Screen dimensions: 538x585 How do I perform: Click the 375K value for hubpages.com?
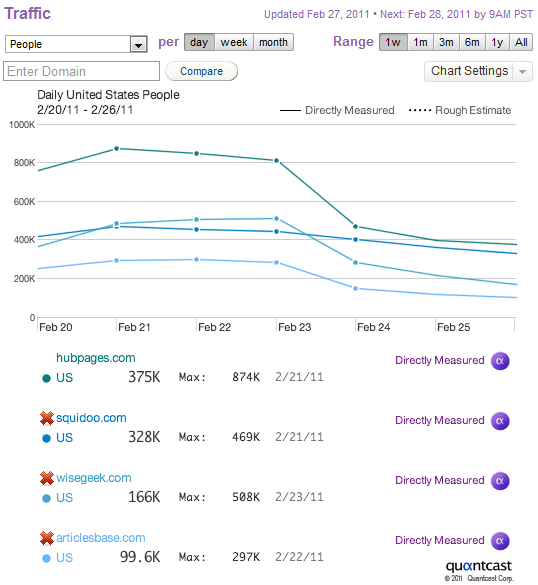[x=144, y=377]
